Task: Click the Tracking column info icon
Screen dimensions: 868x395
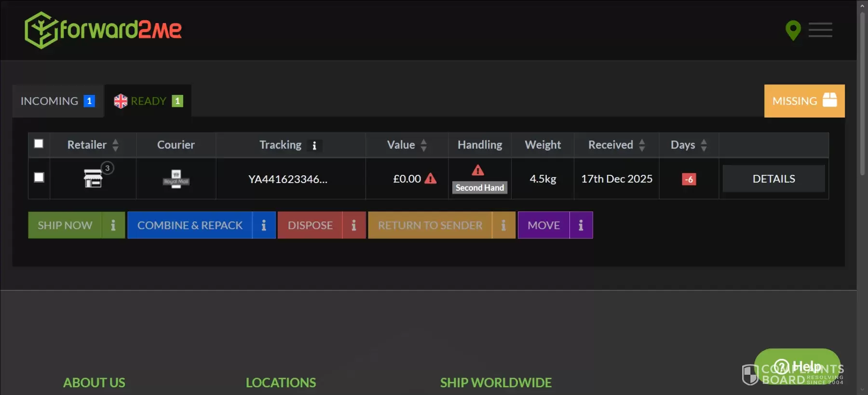Action: click(314, 145)
